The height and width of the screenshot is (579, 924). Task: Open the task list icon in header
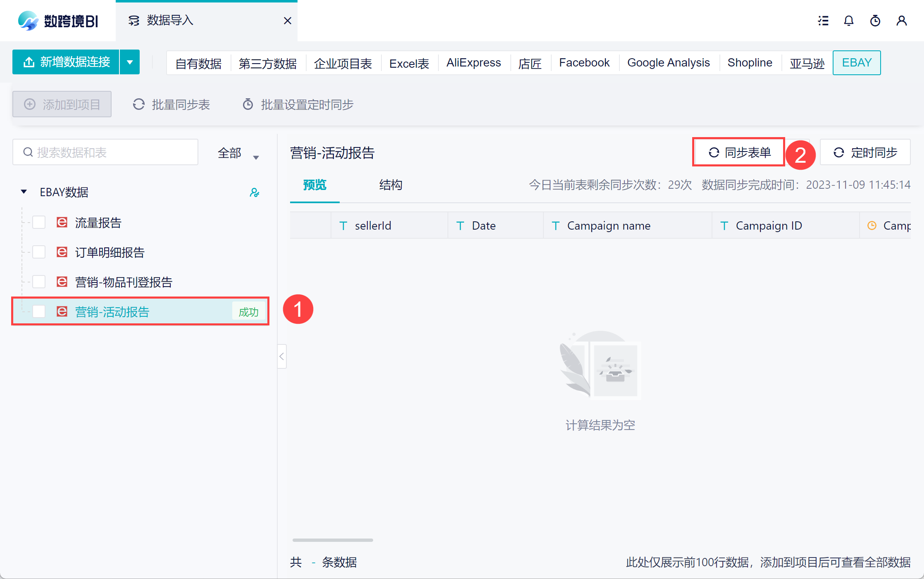[823, 21]
